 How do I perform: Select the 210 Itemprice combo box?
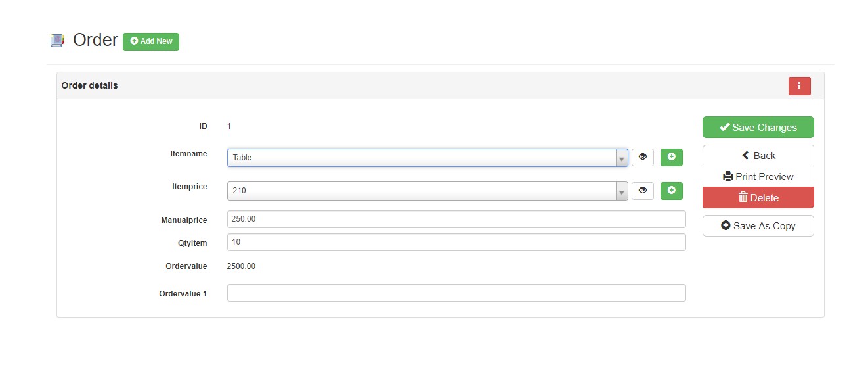pos(427,191)
